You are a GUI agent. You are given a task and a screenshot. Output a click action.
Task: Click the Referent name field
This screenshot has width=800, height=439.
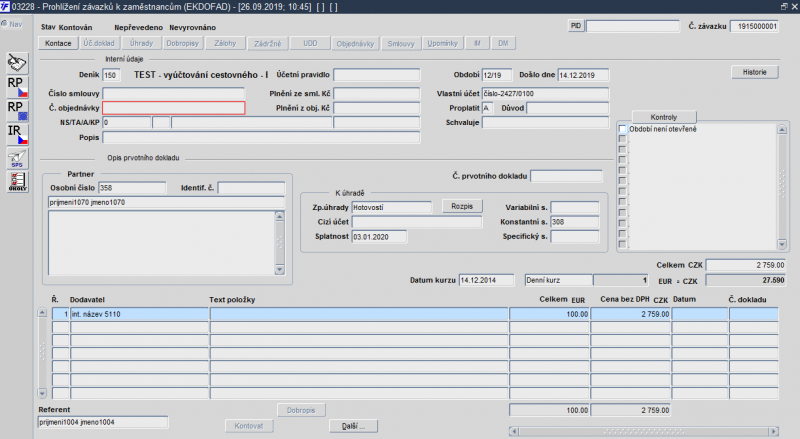pyautogui.click(x=103, y=422)
